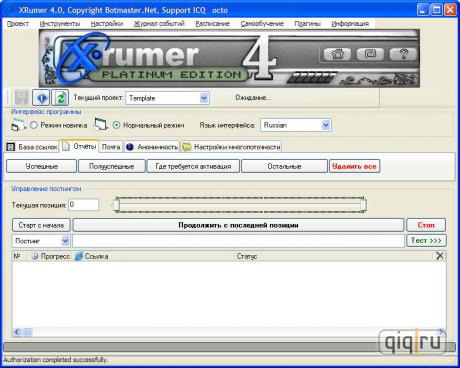
Task: Click the blue info icon button
Action: (41, 98)
